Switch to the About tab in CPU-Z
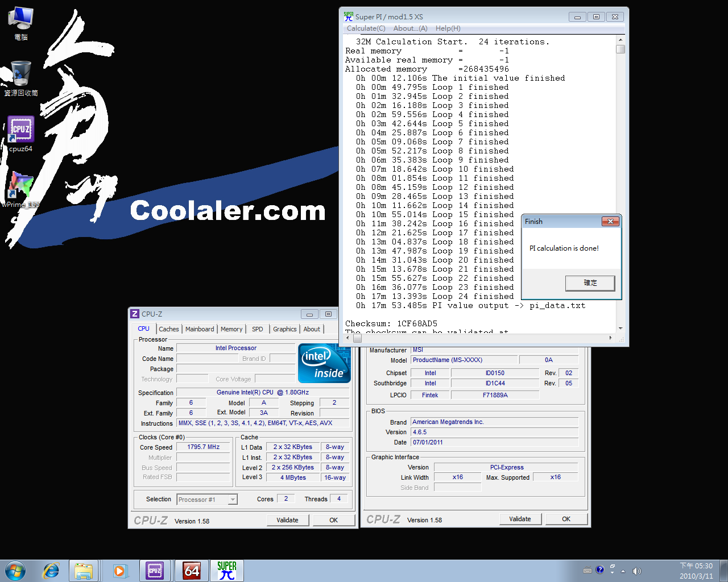Screen dimensions: 728x582 point(312,329)
